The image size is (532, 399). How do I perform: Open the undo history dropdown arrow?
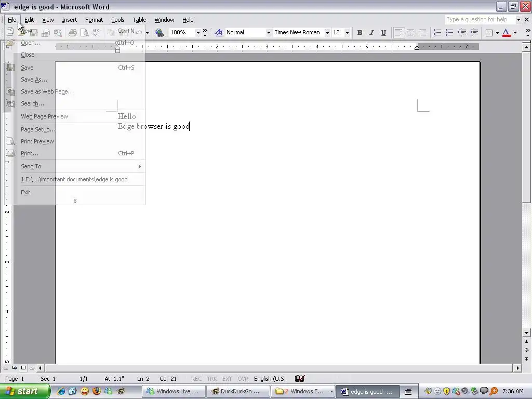[x=147, y=33]
